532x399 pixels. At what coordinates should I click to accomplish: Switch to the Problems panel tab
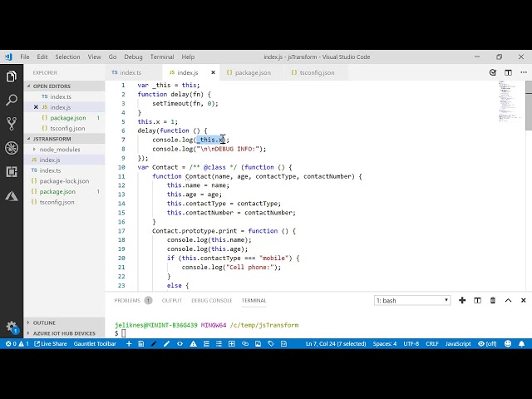click(133, 300)
